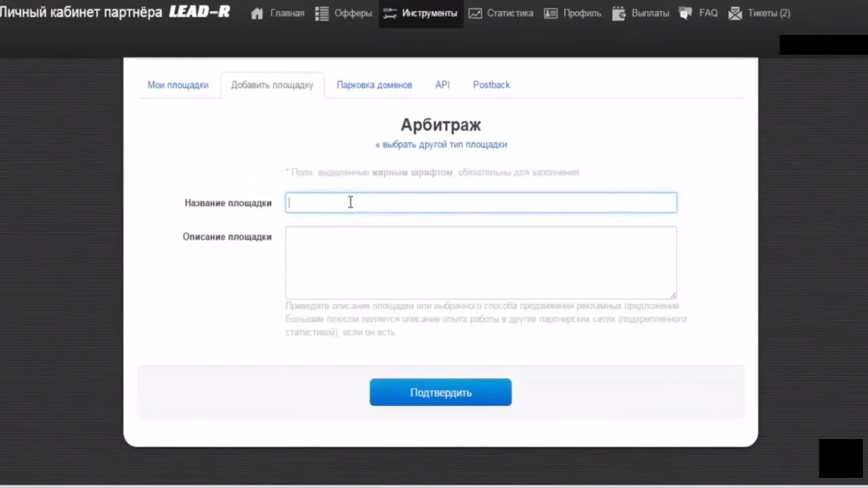This screenshot has width=868, height=488.
Task: Switch to the Мои площадки tab
Action: click(179, 85)
